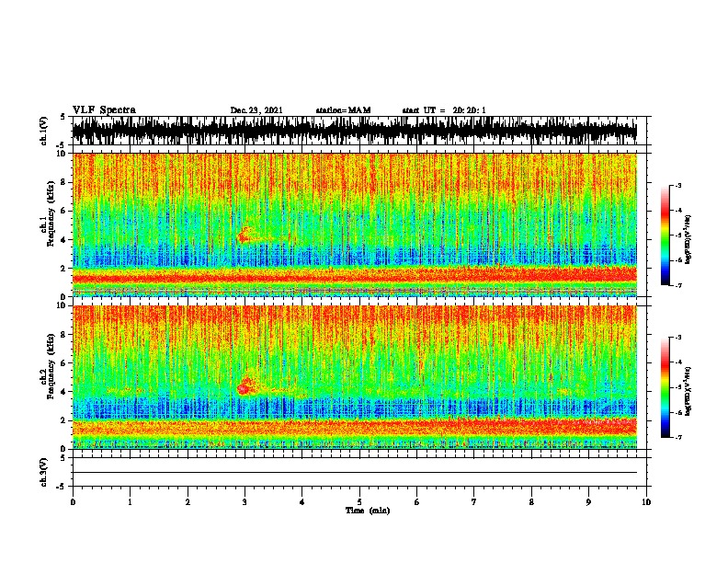Click the ch.1 voltage waveform trace
The image size is (728, 563).
point(355,131)
